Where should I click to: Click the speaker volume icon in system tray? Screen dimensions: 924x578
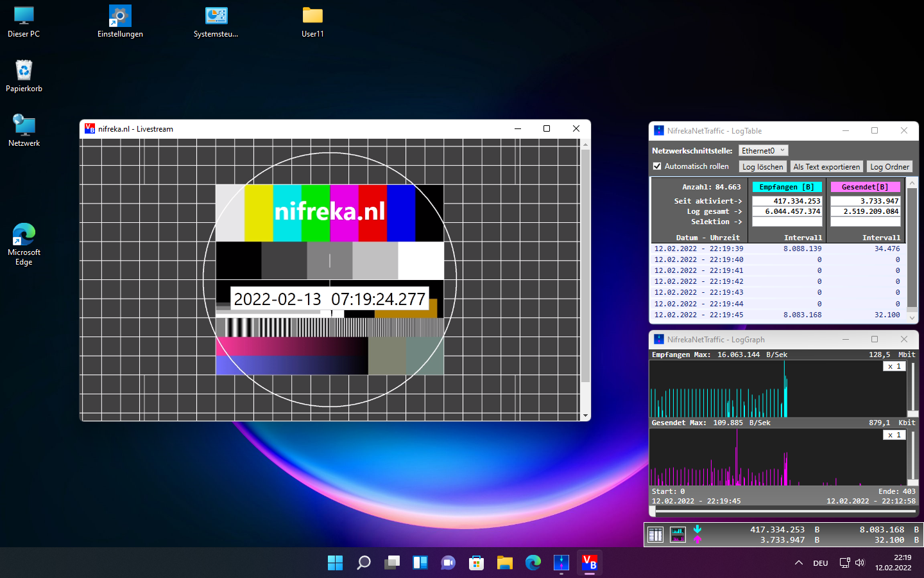(860, 563)
